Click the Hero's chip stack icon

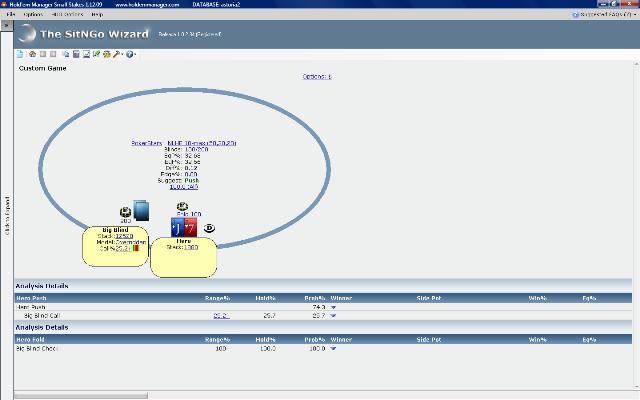[x=182, y=207]
